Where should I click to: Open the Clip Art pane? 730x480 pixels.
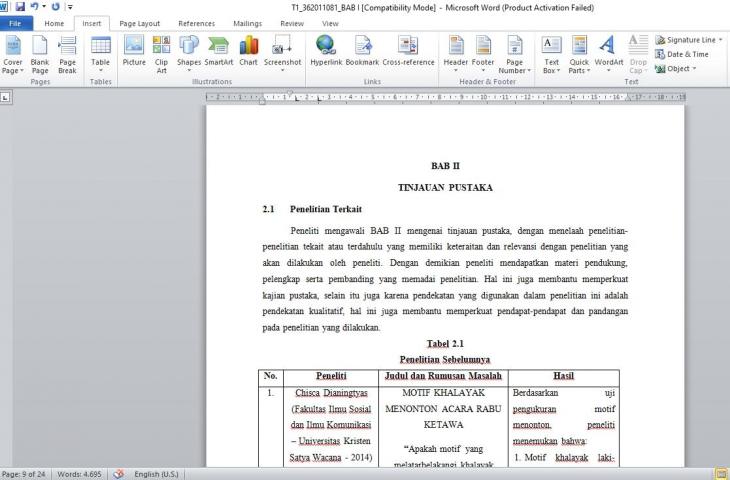(x=161, y=54)
